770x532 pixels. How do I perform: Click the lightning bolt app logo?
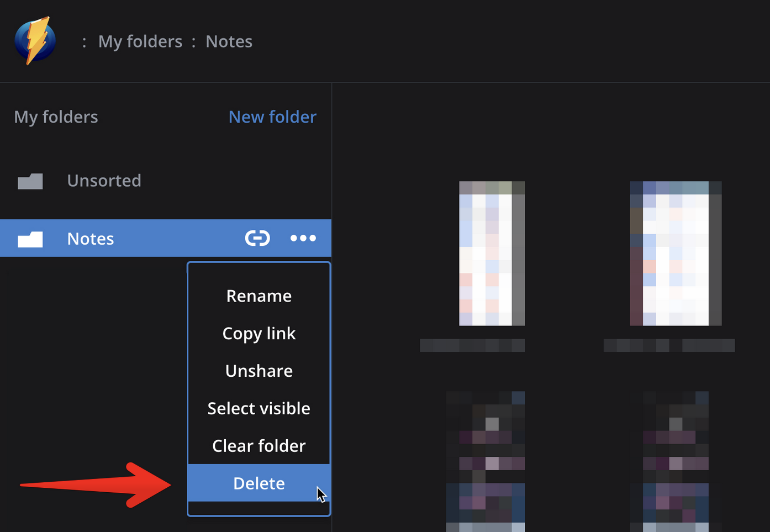[35, 41]
